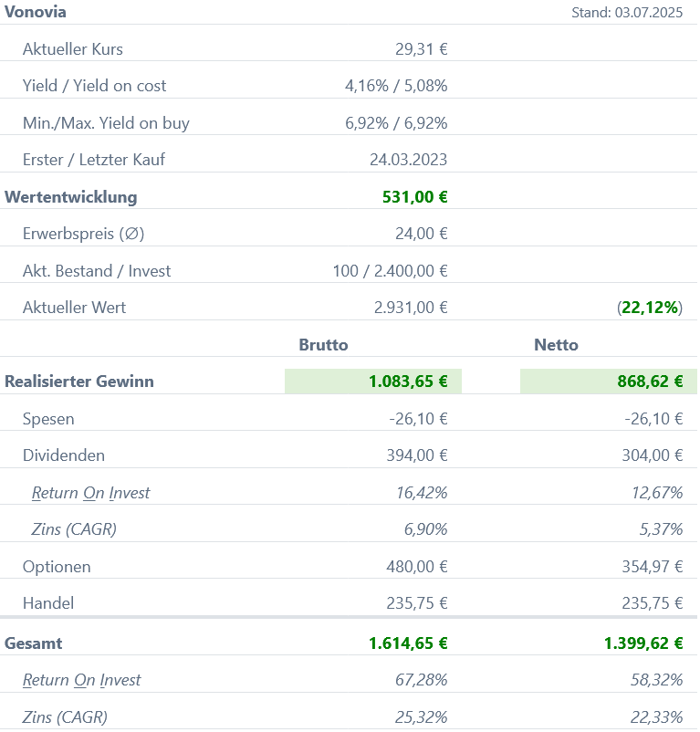The image size is (700, 732).
Task: Select net options value 354,97 €
Action: tap(653, 567)
